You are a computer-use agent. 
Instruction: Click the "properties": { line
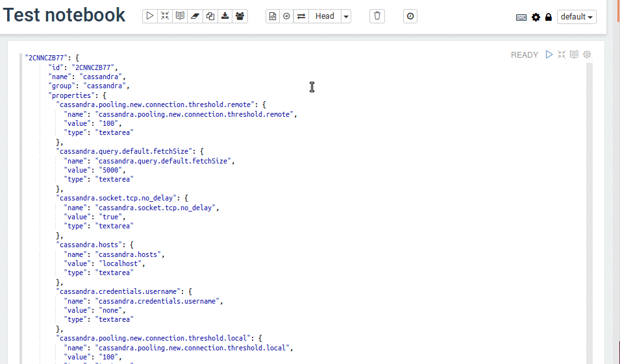[77, 95]
